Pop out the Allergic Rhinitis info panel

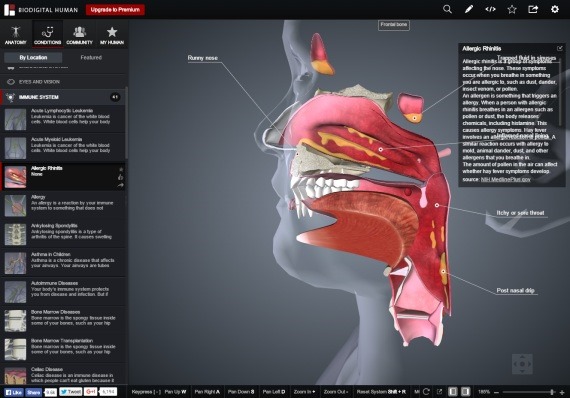(560, 48)
